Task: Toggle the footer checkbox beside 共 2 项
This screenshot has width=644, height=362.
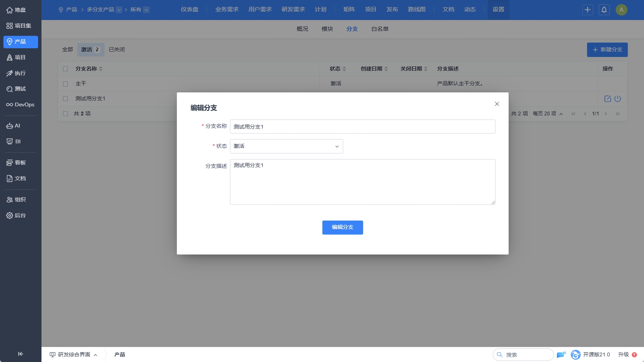Action: tap(66, 114)
